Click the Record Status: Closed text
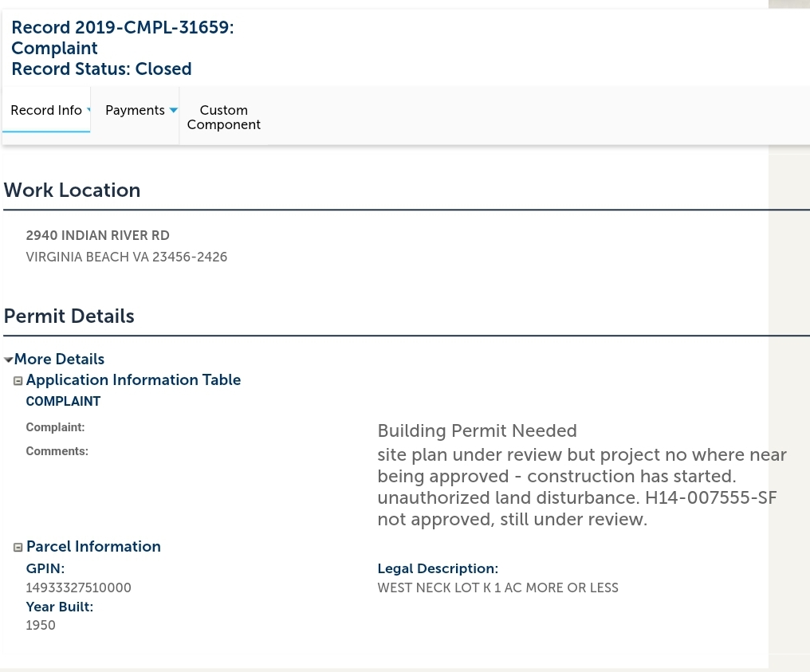Image resolution: width=810 pixels, height=672 pixels. (101, 69)
